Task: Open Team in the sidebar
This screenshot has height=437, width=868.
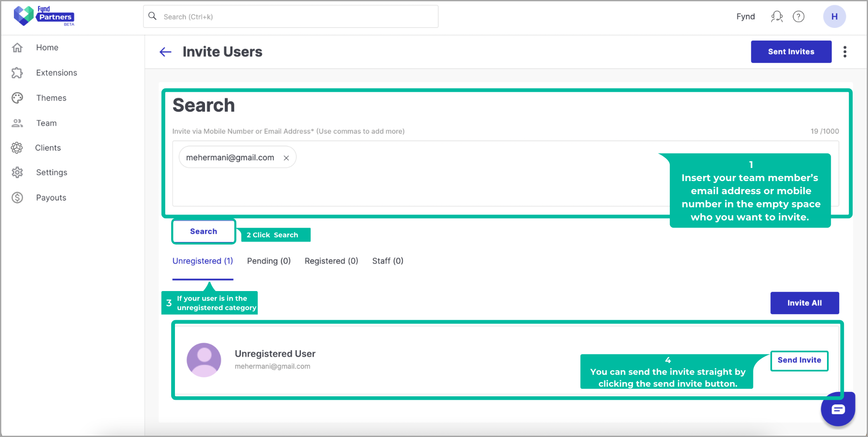Action: click(x=46, y=123)
